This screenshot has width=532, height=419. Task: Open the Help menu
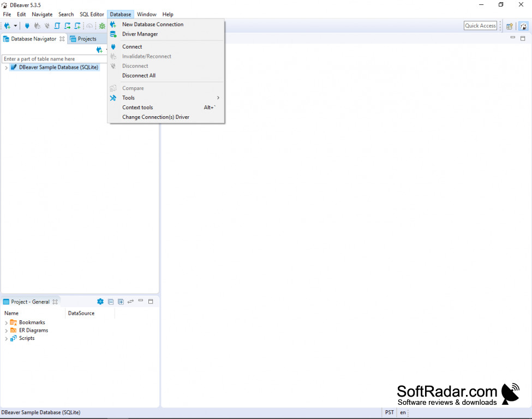[168, 14]
